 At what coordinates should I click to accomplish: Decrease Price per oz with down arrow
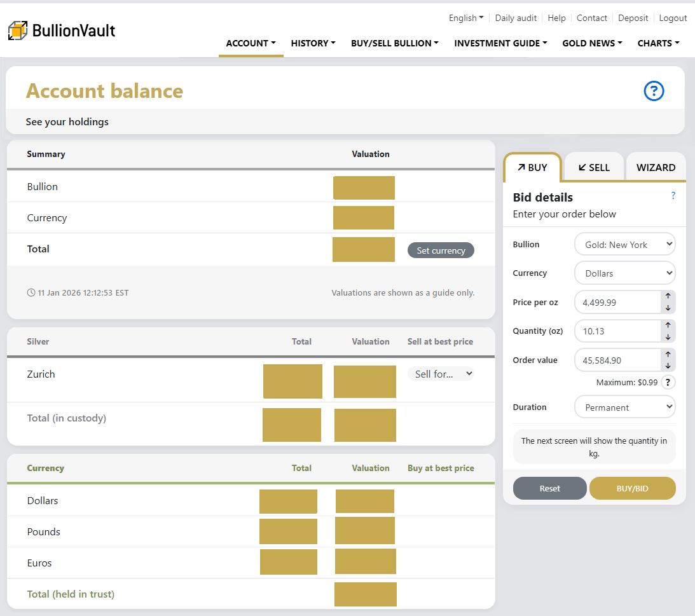[x=668, y=308]
